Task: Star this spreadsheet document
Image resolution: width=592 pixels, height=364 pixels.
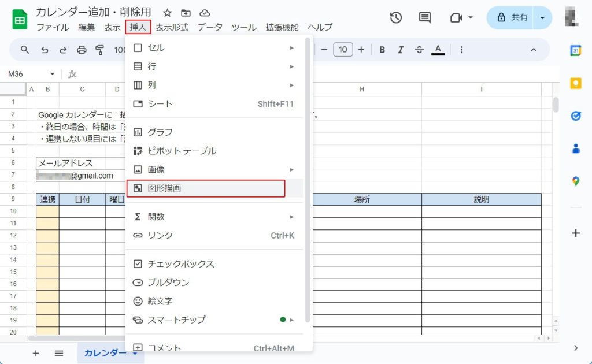Action: point(167,13)
